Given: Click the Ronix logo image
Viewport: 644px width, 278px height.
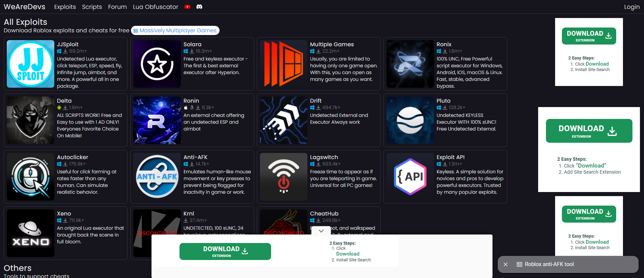Looking at the screenshot, I should coord(410,64).
